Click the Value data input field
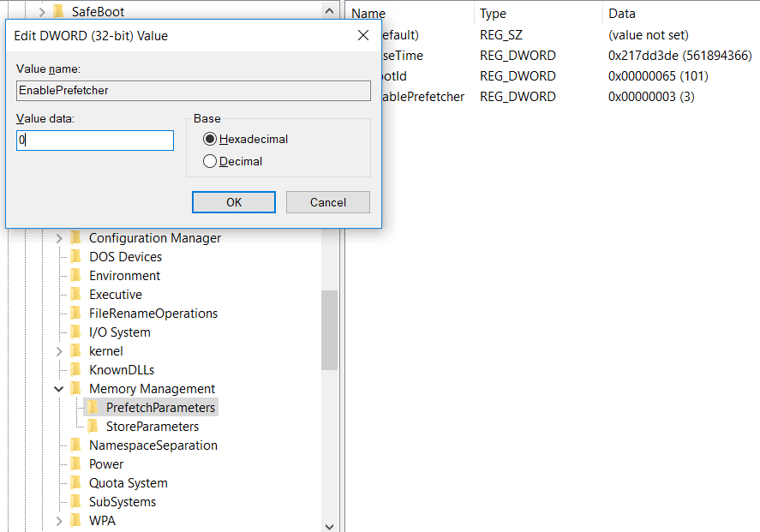Image resolution: width=760 pixels, height=532 pixels. 95,140
